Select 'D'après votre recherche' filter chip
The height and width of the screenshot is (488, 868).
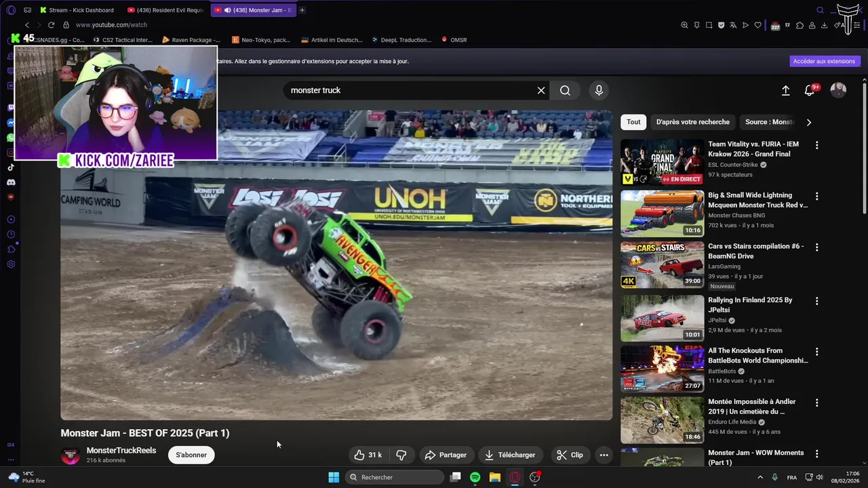(692, 122)
